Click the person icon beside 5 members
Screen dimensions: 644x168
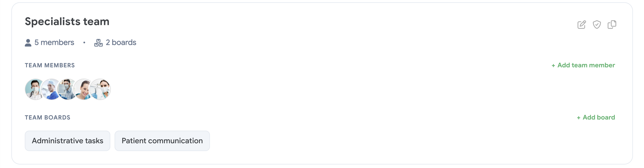point(28,43)
